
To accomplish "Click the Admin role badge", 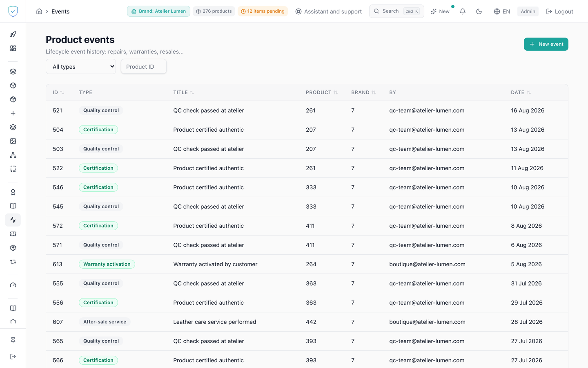I will point(528,11).
